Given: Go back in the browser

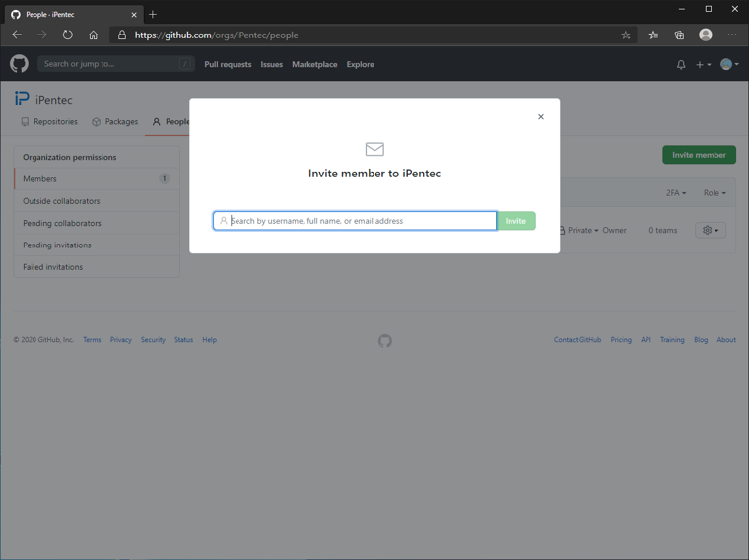Looking at the screenshot, I should 17,35.
